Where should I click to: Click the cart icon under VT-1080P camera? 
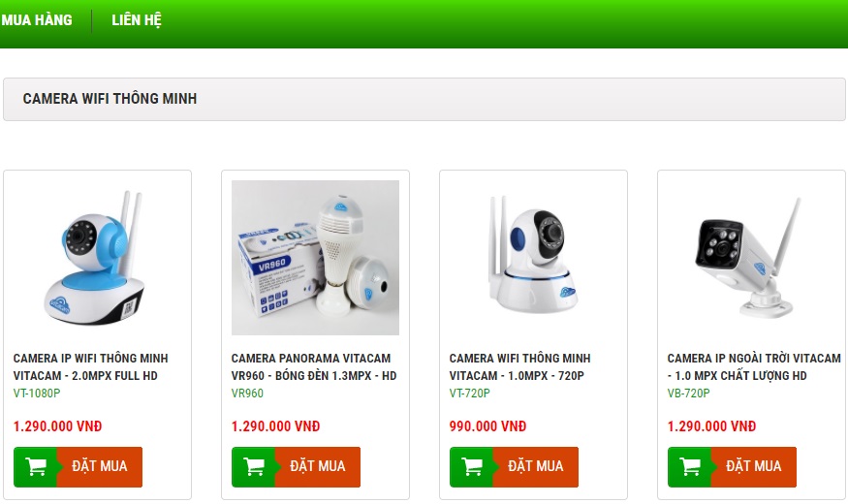(x=36, y=467)
